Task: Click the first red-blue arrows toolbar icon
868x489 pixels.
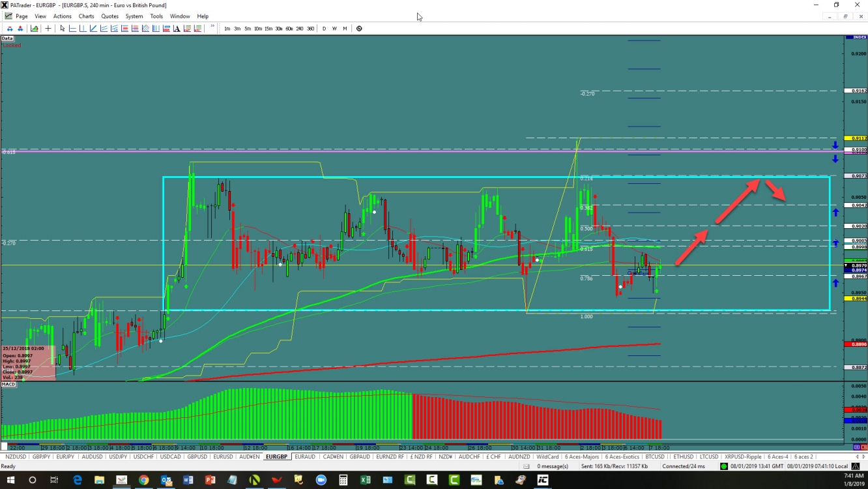Action: [10, 29]
